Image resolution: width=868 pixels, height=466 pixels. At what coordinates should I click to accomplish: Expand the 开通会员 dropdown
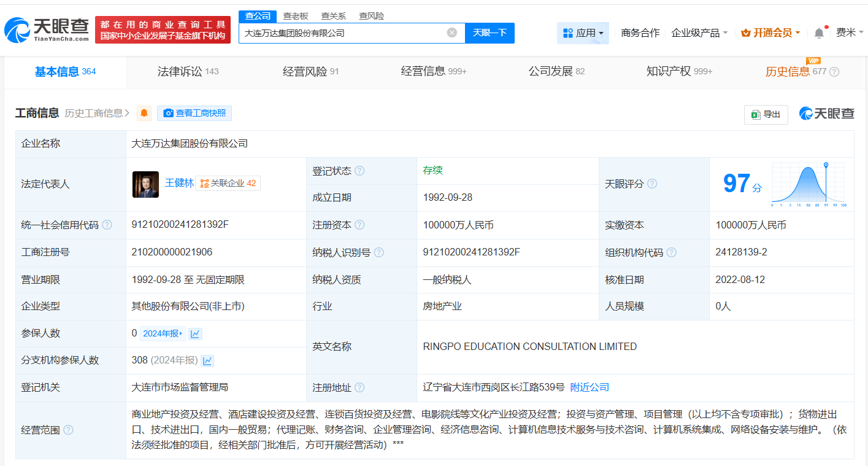click(770, 32)
